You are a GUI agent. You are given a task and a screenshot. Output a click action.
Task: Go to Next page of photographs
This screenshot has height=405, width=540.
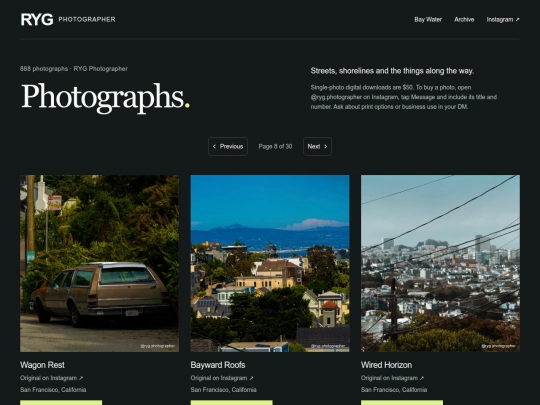click(317, 146)
